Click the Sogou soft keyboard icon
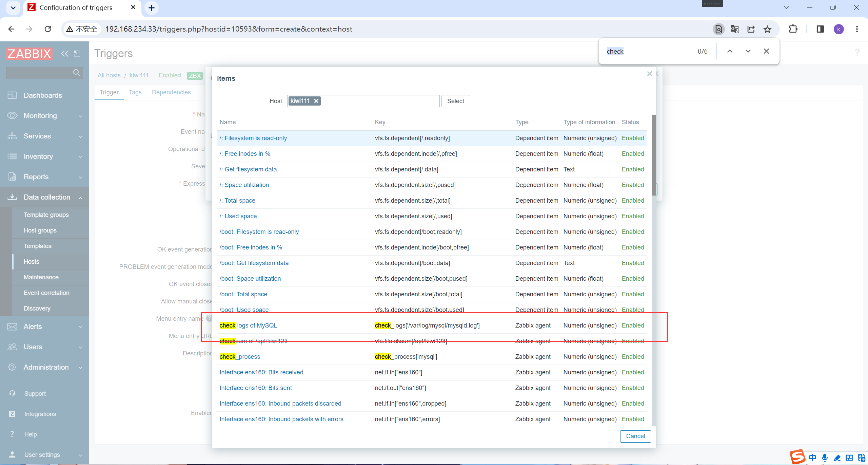Viewport: 868px width, 465px height. [849, 458]
